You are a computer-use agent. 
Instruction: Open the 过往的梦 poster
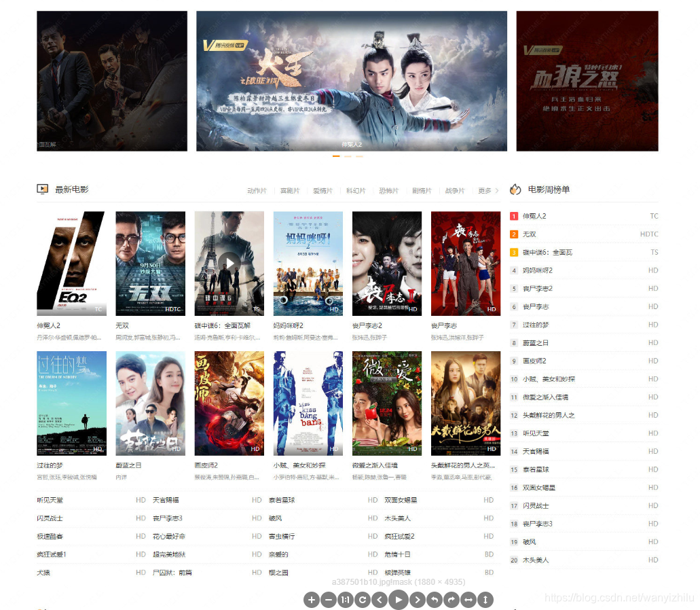[72, 403]
